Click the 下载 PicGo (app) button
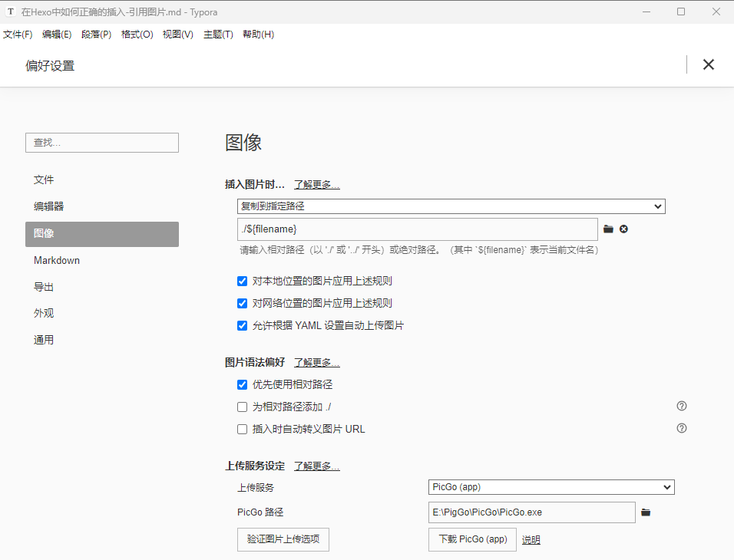The image size is (734, 560). [x=472, y=539]
